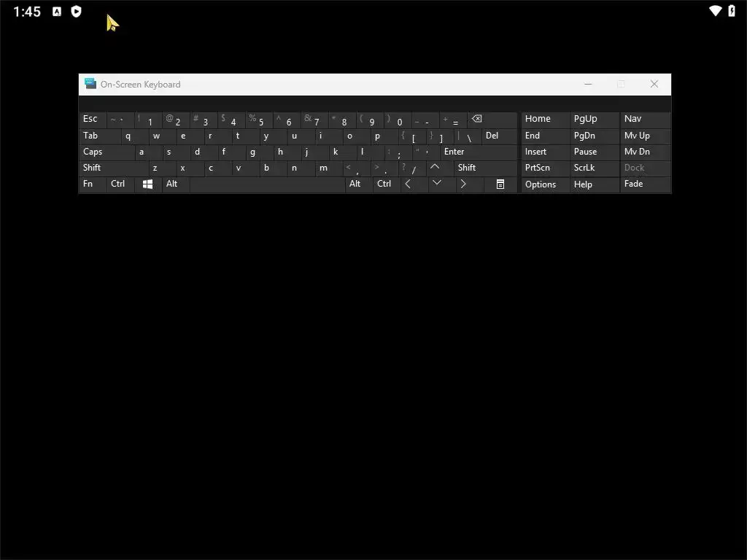Tap the m key
Viewport: 747px width, 560px height.
tap(329, 168)
